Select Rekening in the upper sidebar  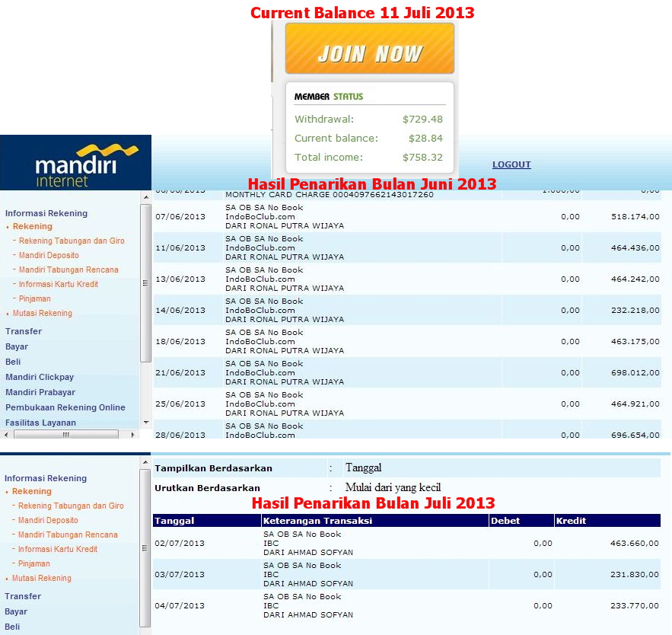[x=33, y=226]
